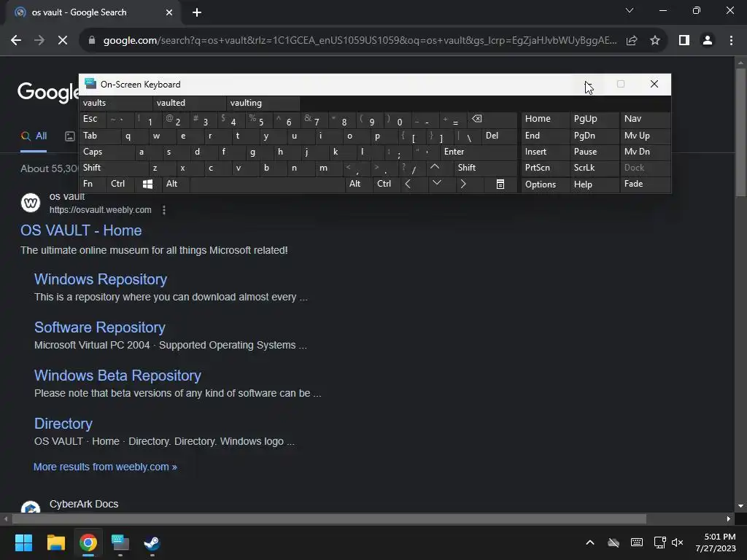Screen dimensions: 747x560
Task: Bookmark this page with the star icon
Action: (x=655, y=41)
